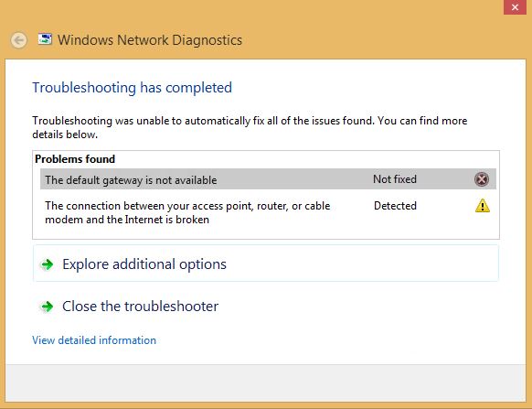
Task: Open View detailed information link
Action: [94, 340]
